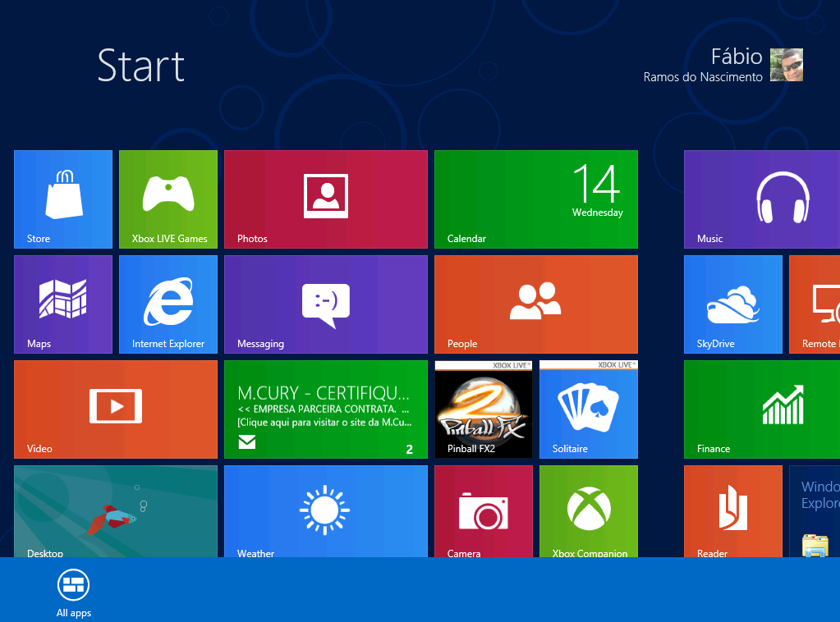Launch the Solitaire tile

click(588, 409)
